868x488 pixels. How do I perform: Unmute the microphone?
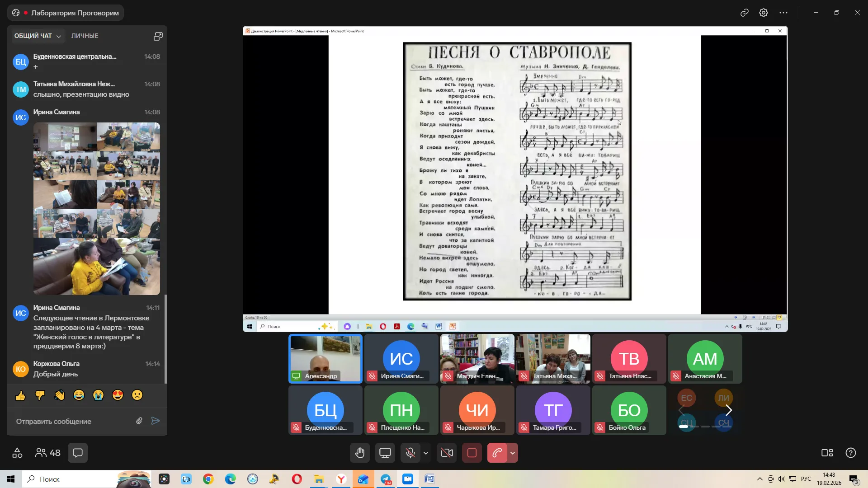(410, 453)
